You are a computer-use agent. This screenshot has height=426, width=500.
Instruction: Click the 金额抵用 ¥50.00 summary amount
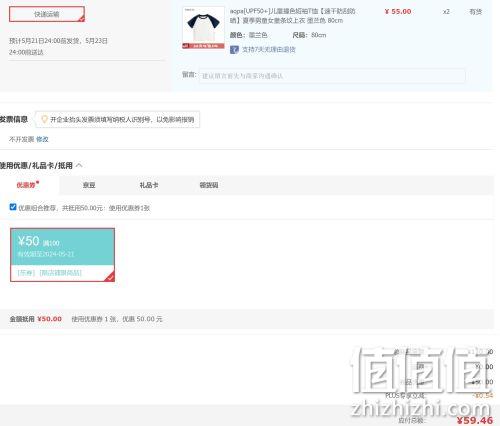pyautogui.click(x=49, y=319)
